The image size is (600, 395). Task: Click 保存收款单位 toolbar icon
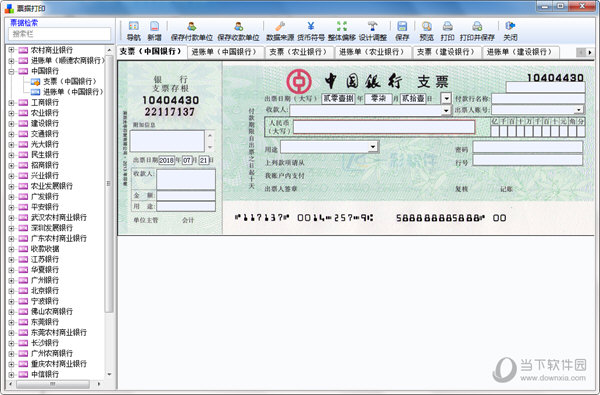(238, 26)
